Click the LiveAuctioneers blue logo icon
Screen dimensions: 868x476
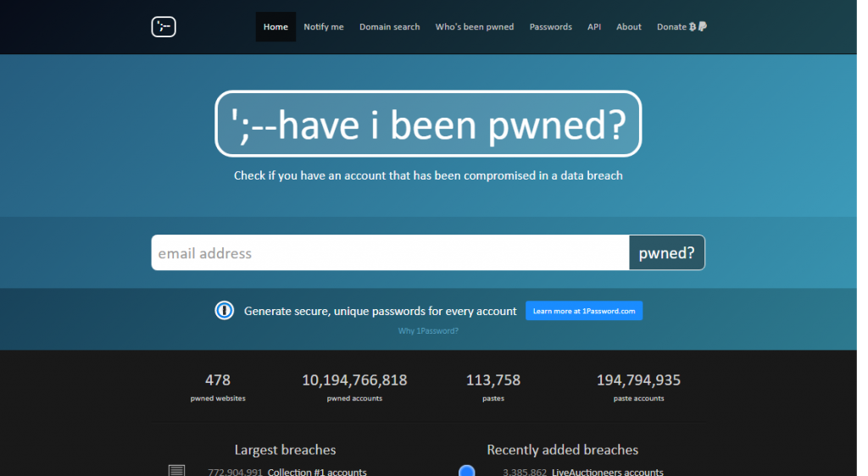467,470
